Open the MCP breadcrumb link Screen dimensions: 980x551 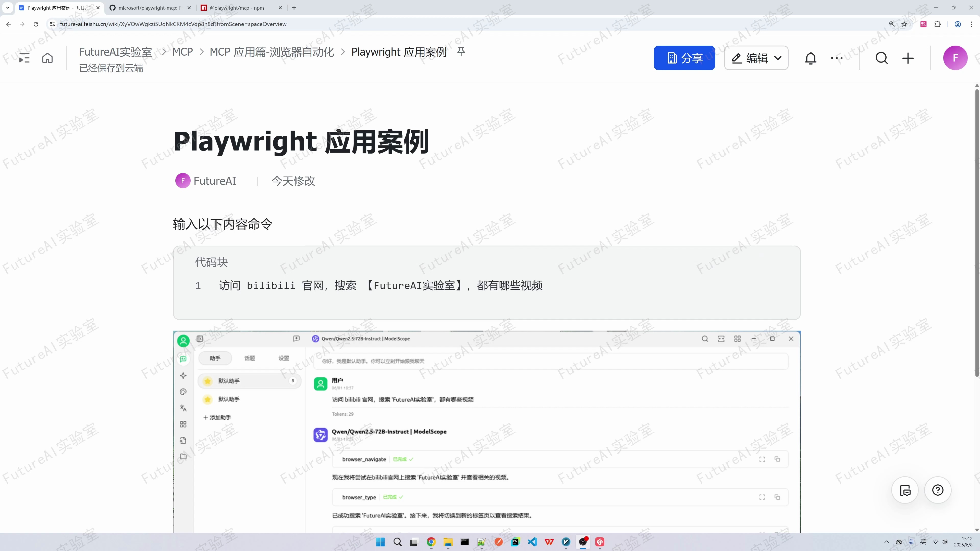pyautogui.click(x=182, y=52)
